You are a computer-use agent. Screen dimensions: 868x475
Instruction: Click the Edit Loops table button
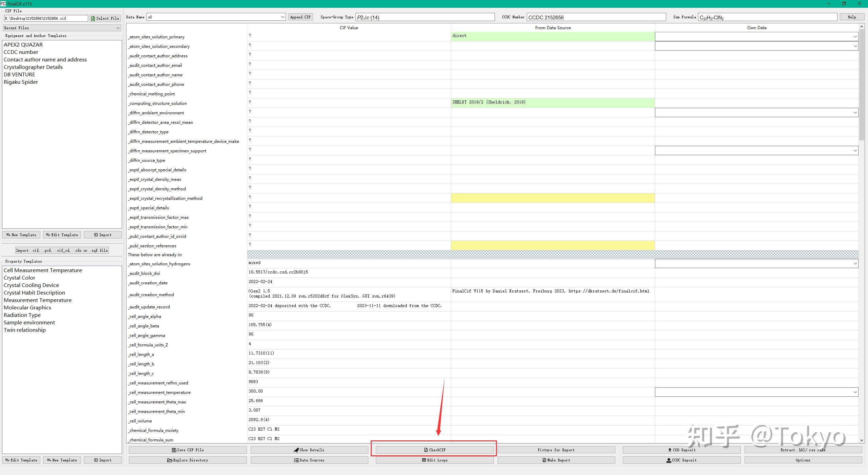point(435,460)
